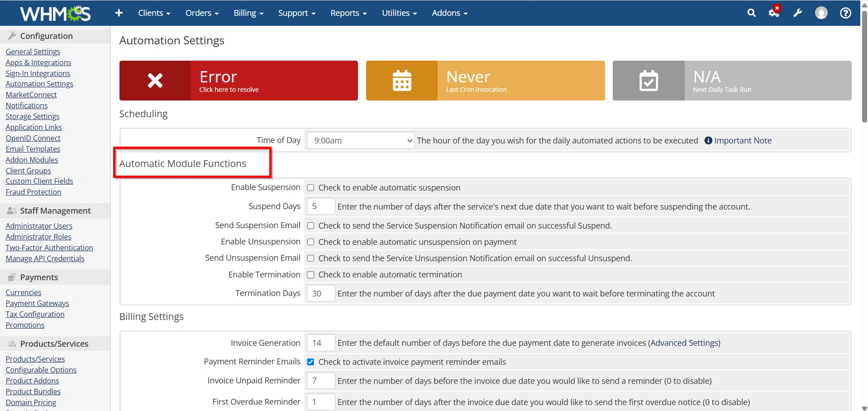This screenshot has width=868, height=411.
Task: Open Tax Configuration link
Action: click(35, 314)
